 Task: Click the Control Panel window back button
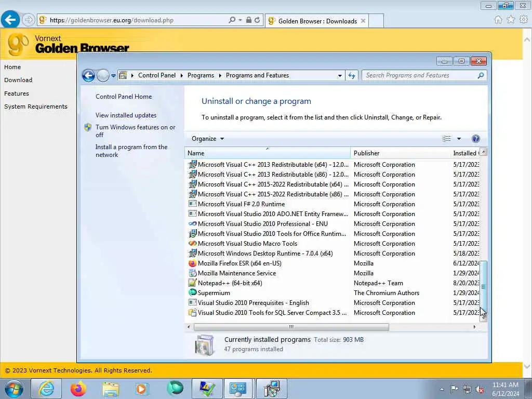pyautogui.click(x=88, y=75)
